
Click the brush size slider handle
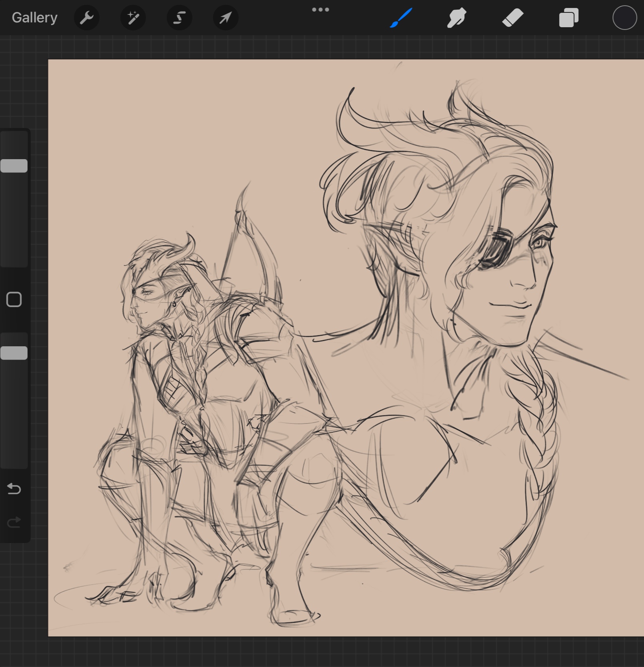tap(14, 166)
